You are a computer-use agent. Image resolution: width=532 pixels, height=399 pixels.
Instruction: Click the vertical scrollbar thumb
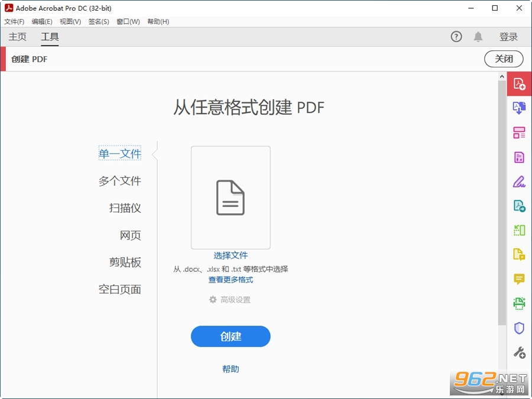click(502, 203)
